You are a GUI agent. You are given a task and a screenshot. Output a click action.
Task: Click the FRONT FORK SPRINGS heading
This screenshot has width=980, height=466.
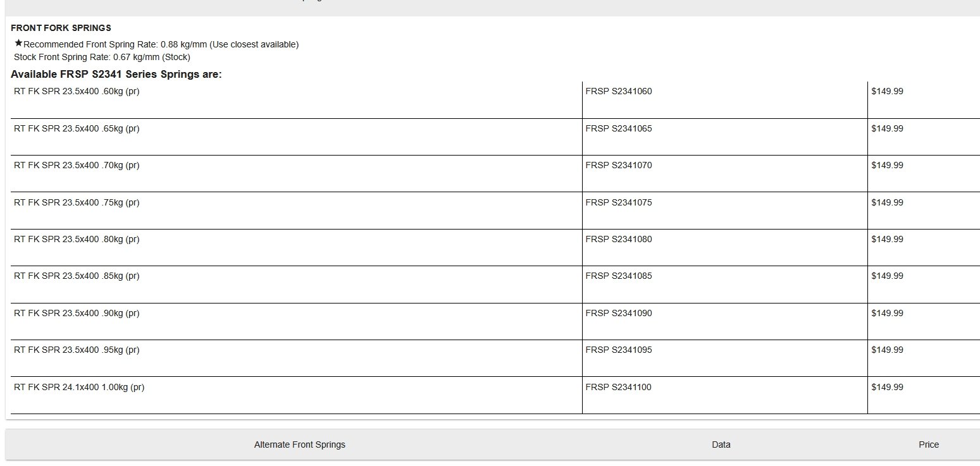(x=61, y=28)
